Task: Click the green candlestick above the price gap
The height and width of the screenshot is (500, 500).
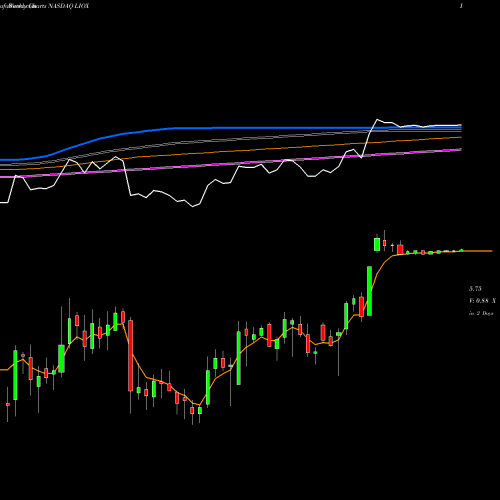Action: [377, 244]
